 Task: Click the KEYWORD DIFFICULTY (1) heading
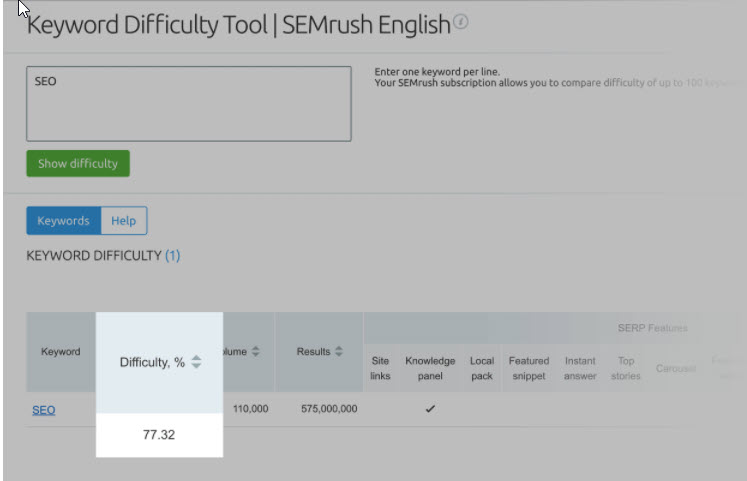103,256
